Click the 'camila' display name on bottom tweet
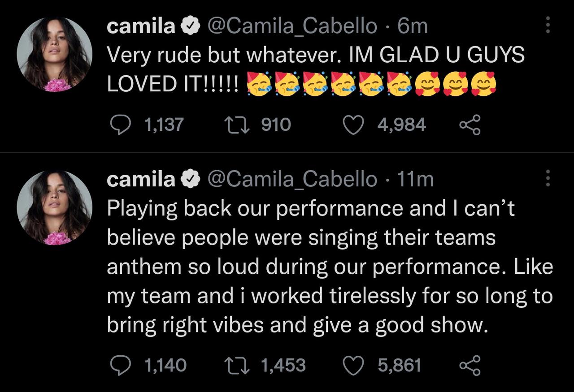Viewport: 574px width, 392px height. pyautogui.click(x=141, y=180)
